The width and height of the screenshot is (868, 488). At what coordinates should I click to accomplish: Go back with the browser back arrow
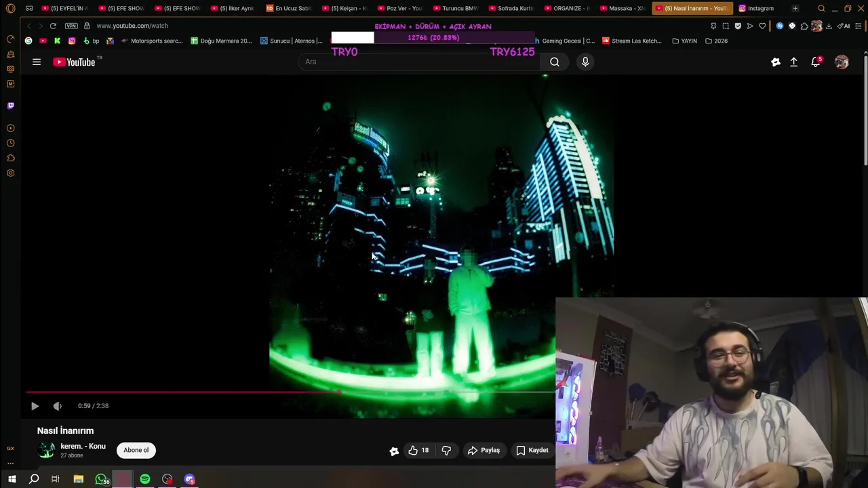[x=28, y=26]
